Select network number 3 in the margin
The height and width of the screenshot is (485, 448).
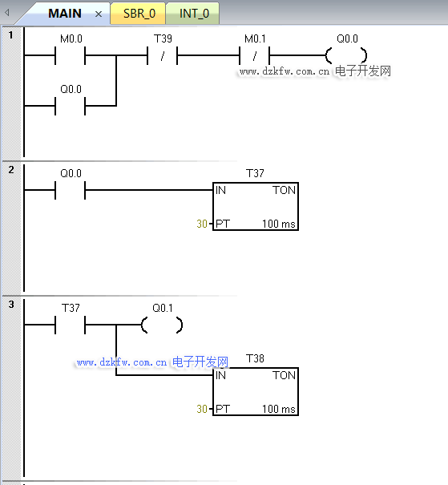coord(11,304)
